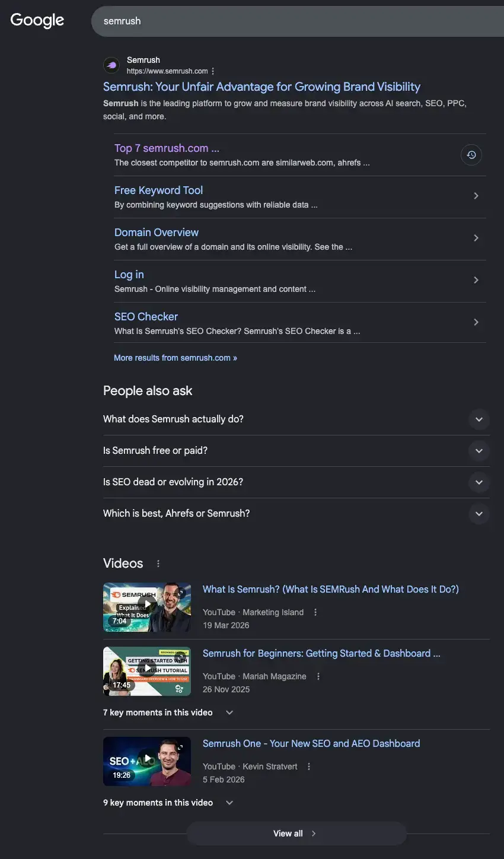Click the 26 Nov 2025 video date
The width and height of the screenshot is (504, 859).
click(x=226, y=689)
